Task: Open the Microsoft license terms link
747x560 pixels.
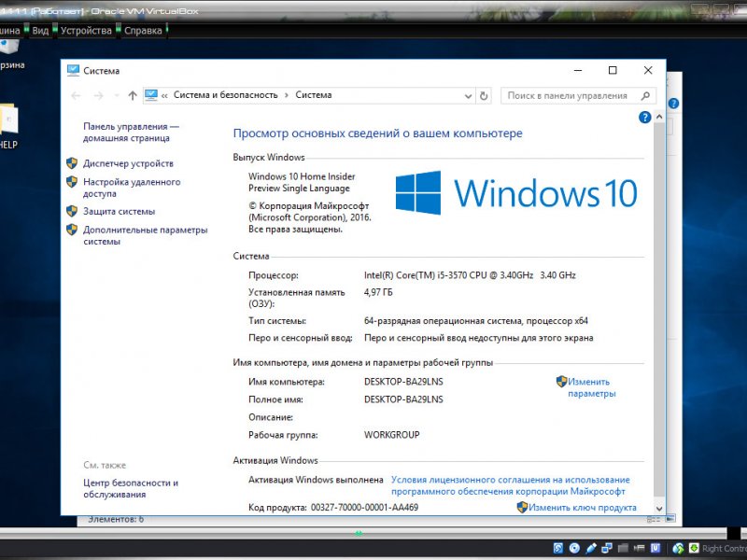Action: point(510,485)
